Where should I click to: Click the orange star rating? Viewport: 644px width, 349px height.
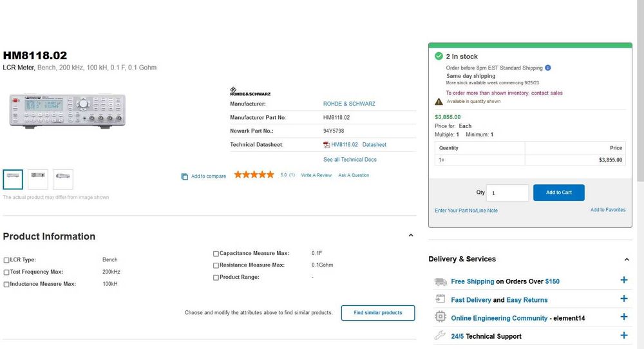tap(254, 174)
